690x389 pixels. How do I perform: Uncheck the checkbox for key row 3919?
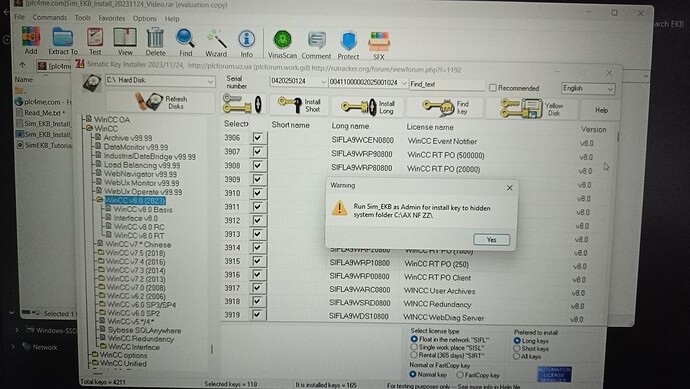click(257, 314)
